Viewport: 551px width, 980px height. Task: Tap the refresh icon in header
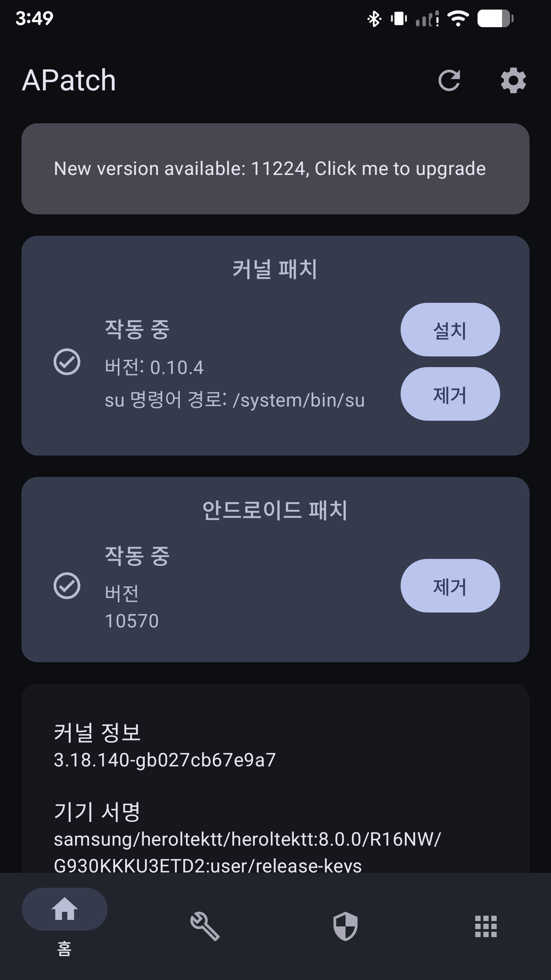click(449, 80)
